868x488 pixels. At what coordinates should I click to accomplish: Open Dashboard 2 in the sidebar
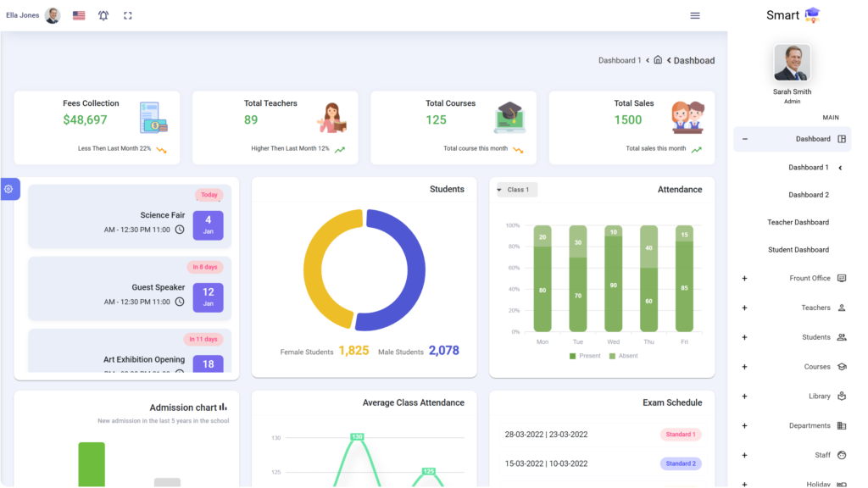coord(808,195)
